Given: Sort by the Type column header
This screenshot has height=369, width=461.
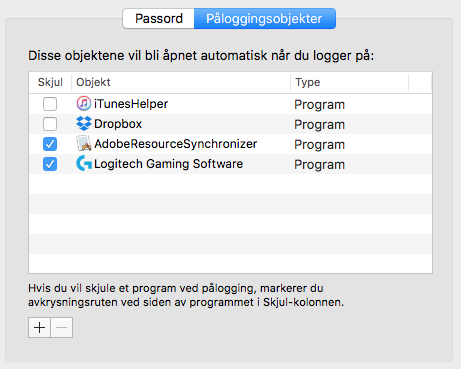Looking at the screenshot, I should (x=350, y=82).
